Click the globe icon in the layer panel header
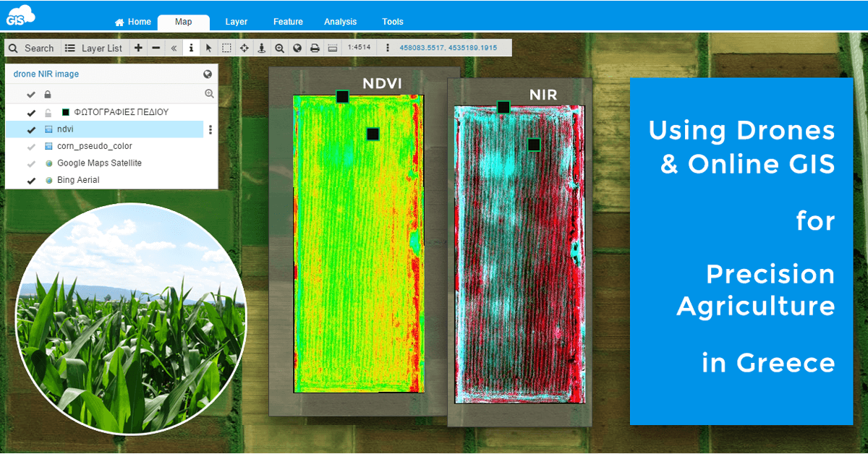 [208, 74]
